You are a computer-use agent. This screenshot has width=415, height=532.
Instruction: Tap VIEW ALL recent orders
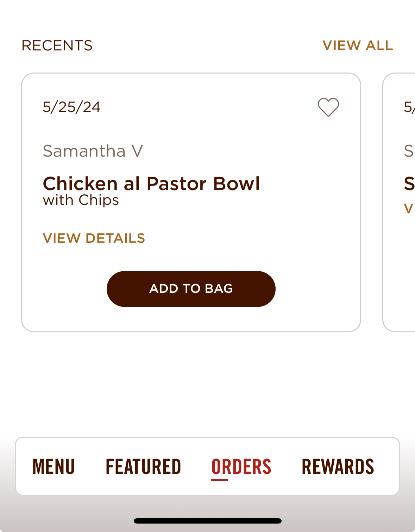click(x=357, y=45)
